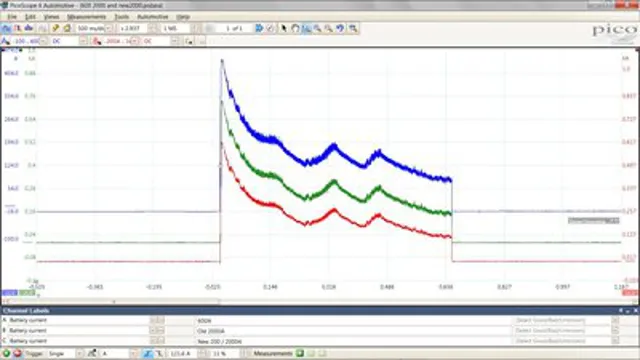Select rising edge trigger toggle

(147, 353)
